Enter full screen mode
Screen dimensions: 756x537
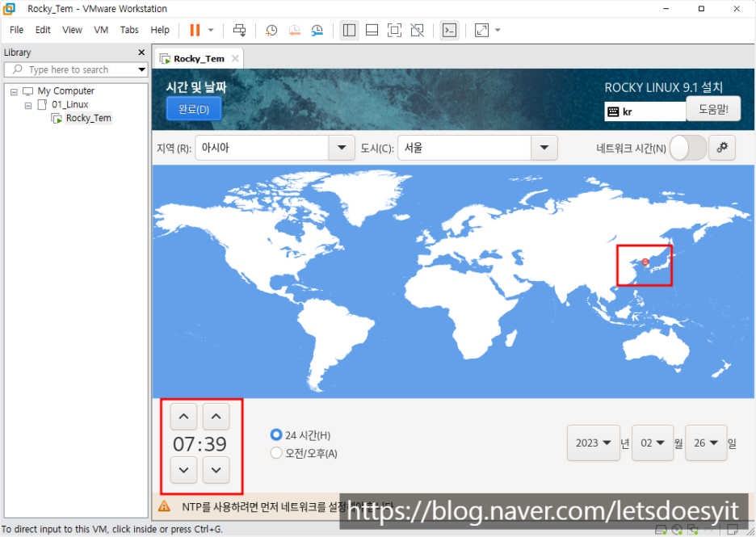(394, 31)
